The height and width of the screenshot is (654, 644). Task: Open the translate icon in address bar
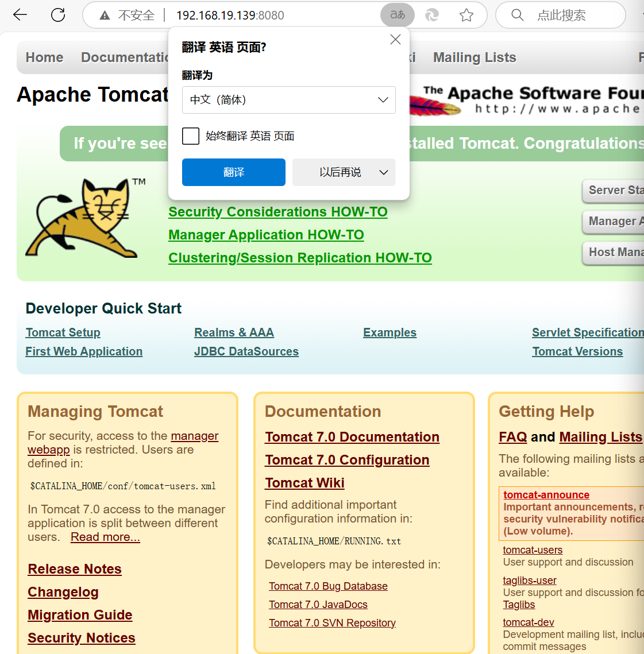[398, 15]
